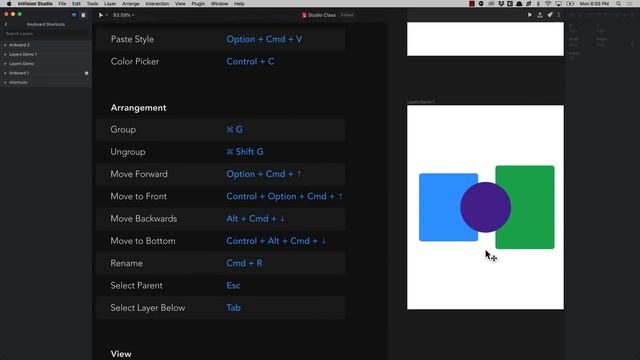The width and height of the screenshot is (640, 360).
Task: Click the Preview play icon in toolbar
Action: (530, 15)
